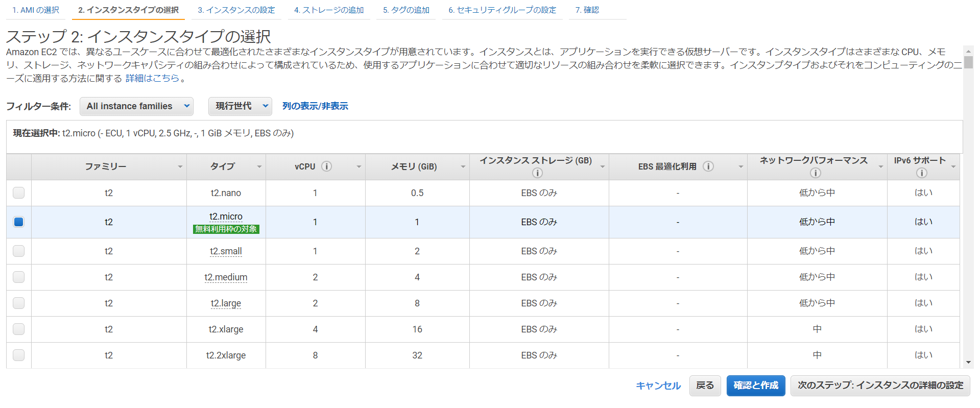Click 中 network value in t2.xlarge row
The image size is (980, 408).
pos(817,329)
